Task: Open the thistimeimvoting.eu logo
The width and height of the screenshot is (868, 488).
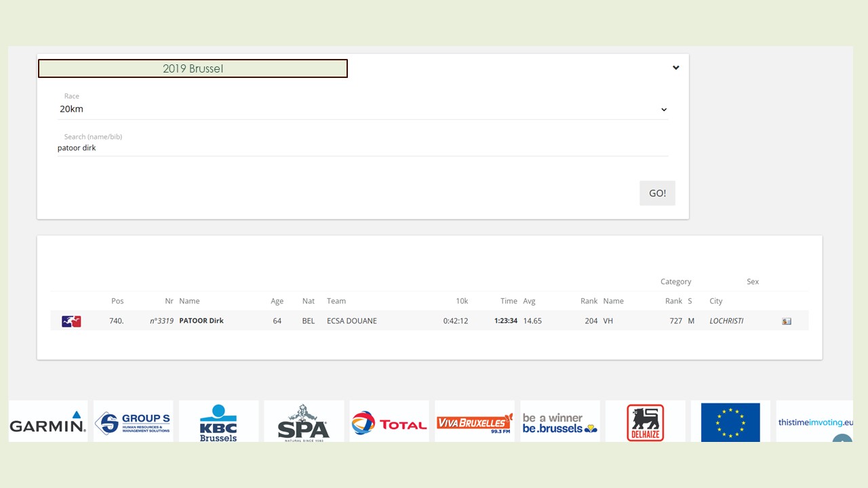Action: [x=814, y=422]
